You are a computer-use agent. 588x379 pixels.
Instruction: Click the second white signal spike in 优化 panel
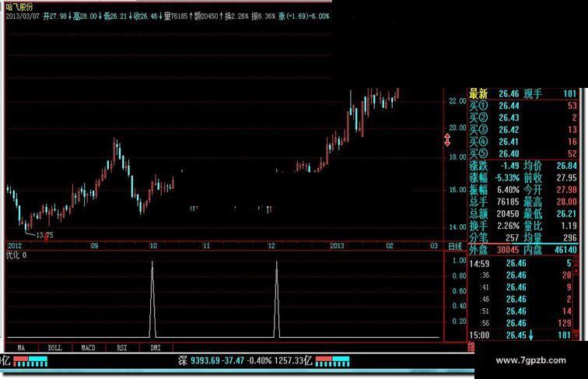coord(277,299)
